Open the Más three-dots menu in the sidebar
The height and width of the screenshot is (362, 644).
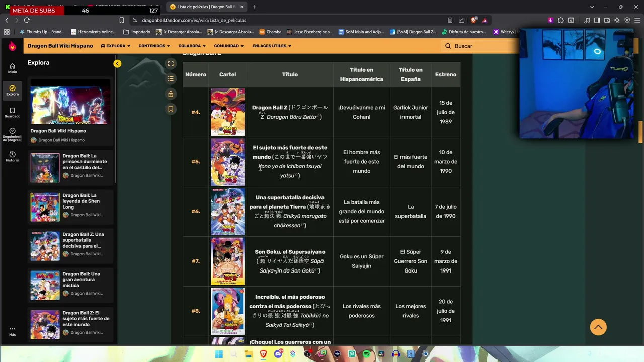tap(12, 331)
